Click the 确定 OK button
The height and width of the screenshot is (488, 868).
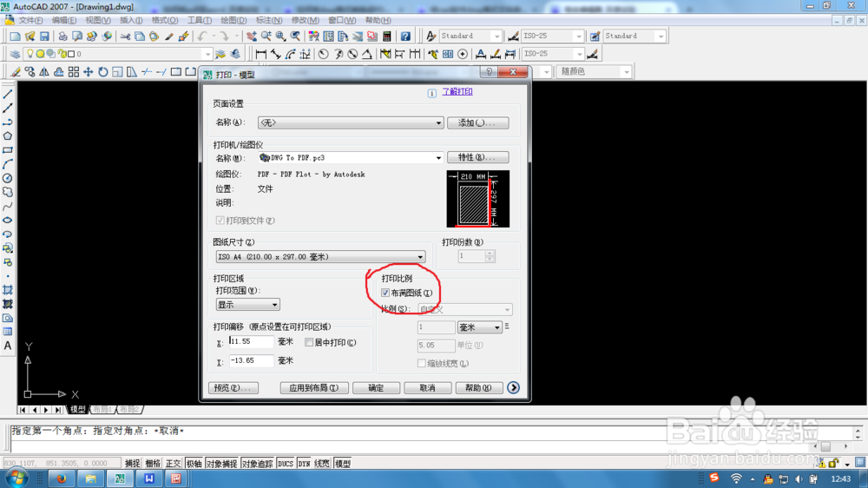tap(376, 388)
